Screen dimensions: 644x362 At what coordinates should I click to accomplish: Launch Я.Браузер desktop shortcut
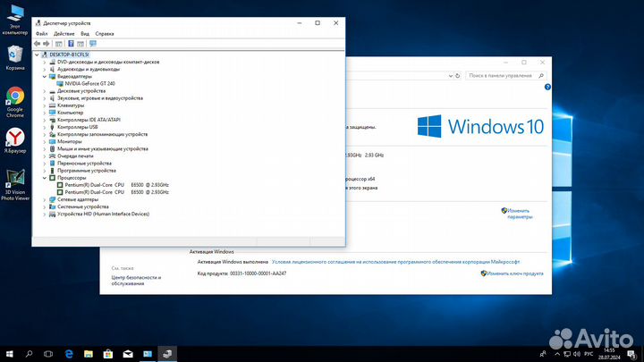[15, 141]
